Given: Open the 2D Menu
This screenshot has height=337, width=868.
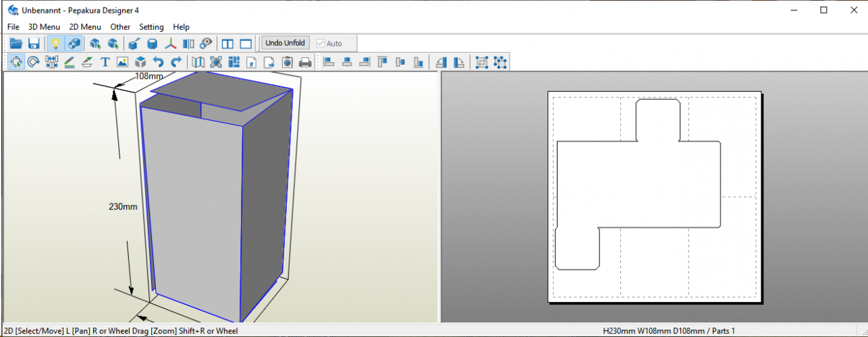Looking at the screenshot, I should [85, 27].
